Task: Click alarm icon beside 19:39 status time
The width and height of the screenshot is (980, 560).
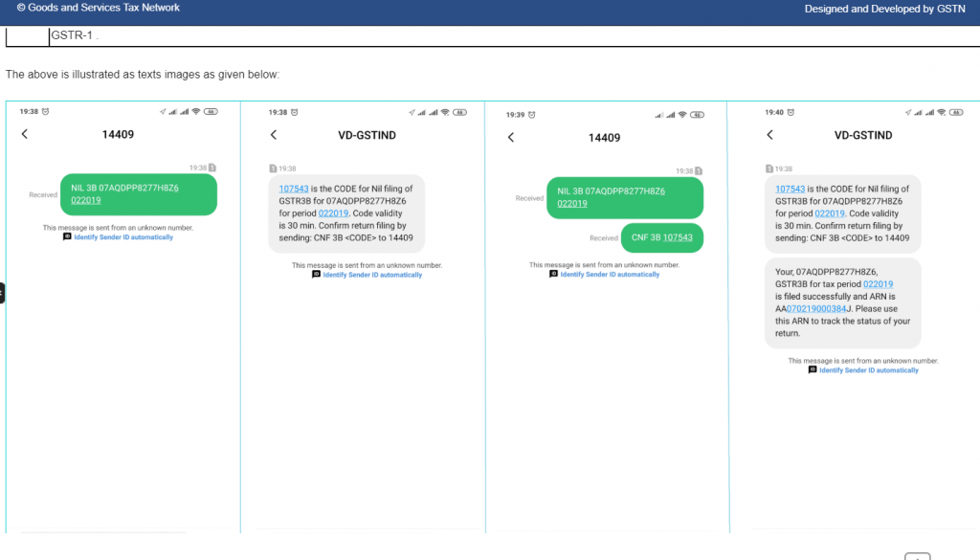Action: pos(532,114)
